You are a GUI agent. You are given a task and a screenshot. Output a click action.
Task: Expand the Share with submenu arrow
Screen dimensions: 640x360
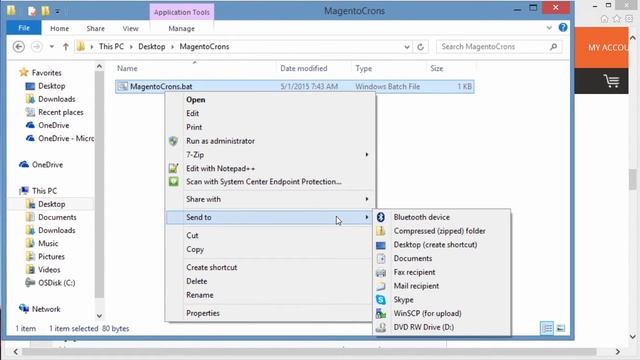(367, 199)
